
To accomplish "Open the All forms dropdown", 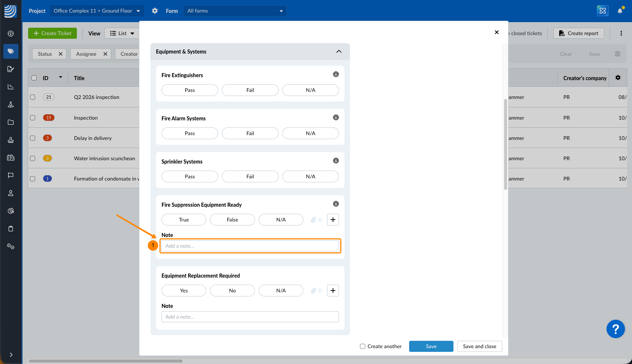I will point(235,11).
